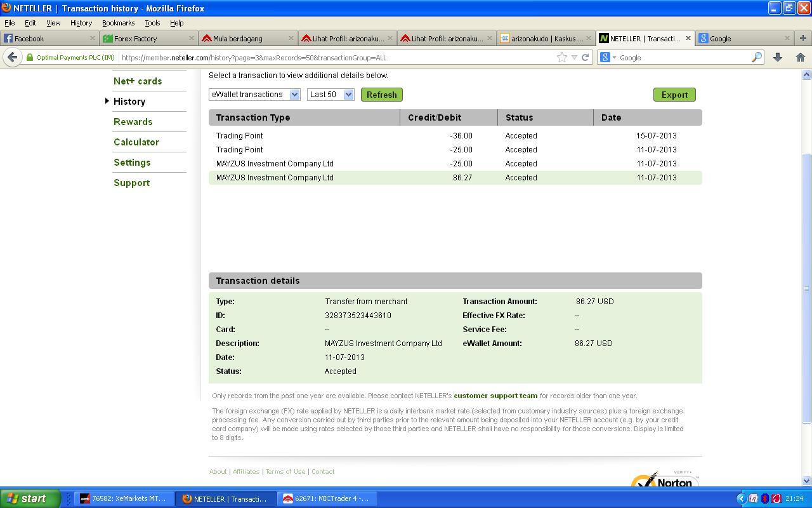Open the Contact footer link
The width and height of the screenshot is (812, 508).
(323, 472)
